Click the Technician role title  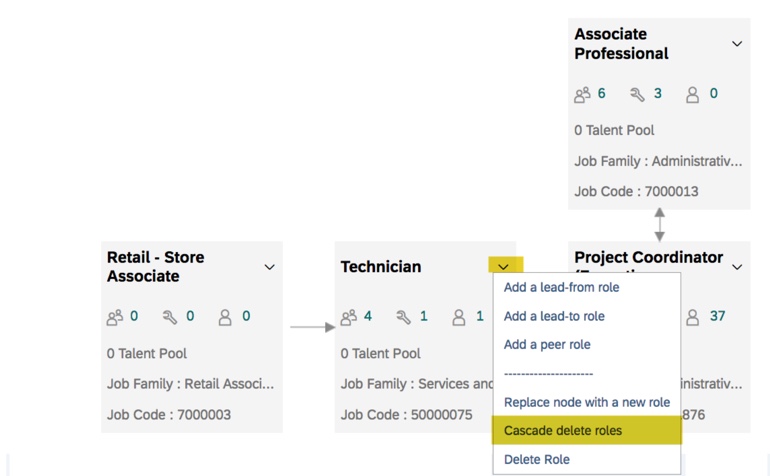click(381, 267)
